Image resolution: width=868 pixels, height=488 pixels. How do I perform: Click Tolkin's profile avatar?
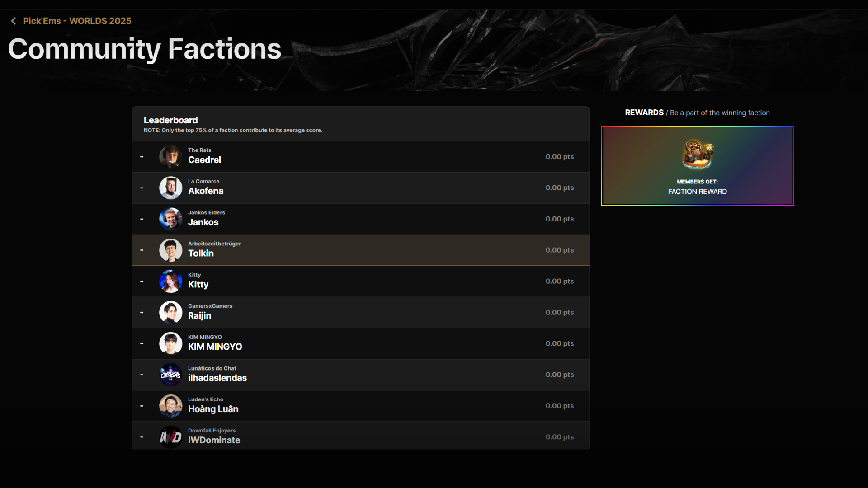[x=170, y=250]
